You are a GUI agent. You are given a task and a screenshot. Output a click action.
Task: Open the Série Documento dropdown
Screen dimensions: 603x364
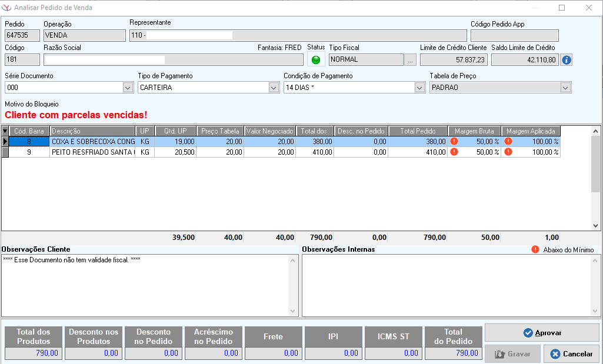coord(128,88)
